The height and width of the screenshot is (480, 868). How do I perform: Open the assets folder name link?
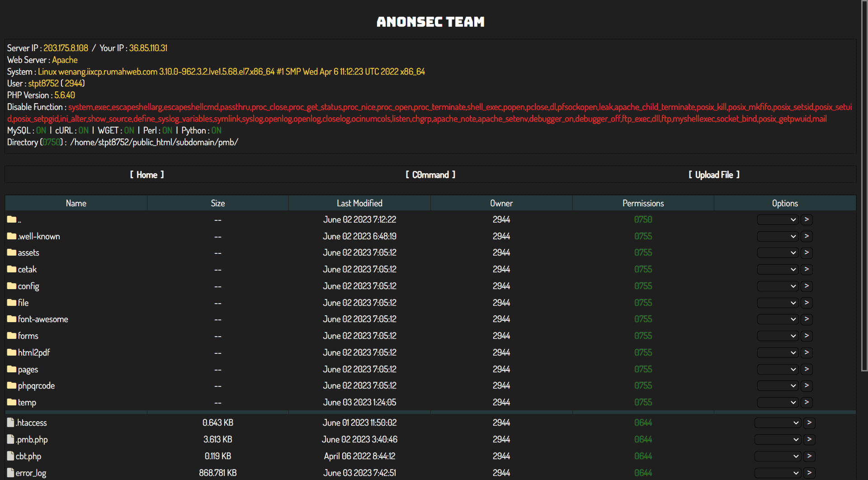coord(28,252)
